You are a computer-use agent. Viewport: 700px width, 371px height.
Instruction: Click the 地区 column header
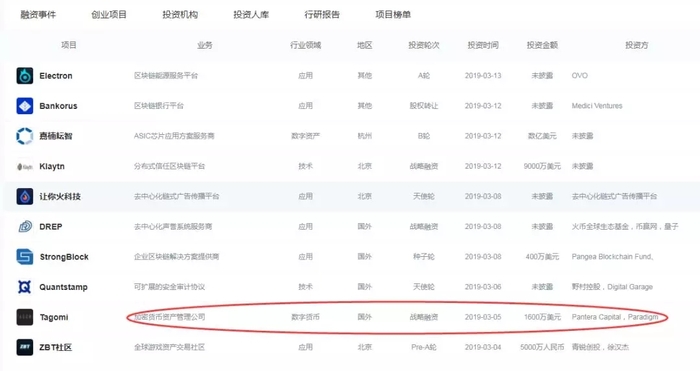365,45
